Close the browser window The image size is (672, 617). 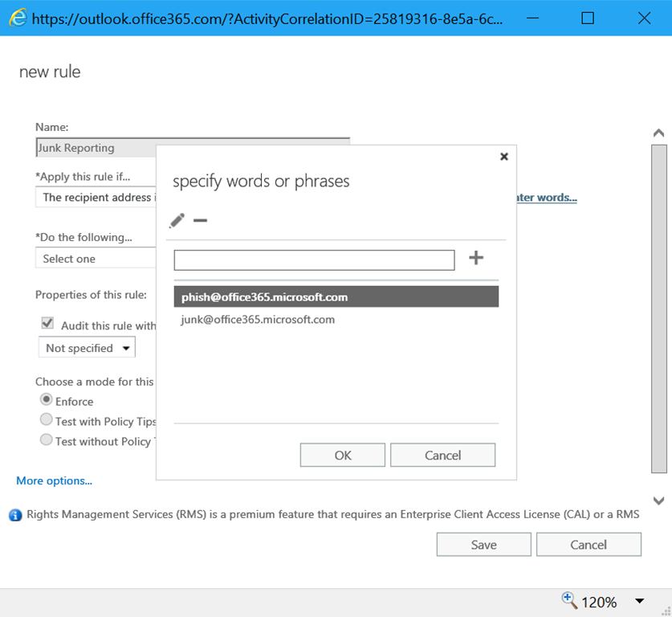point(644,18)
